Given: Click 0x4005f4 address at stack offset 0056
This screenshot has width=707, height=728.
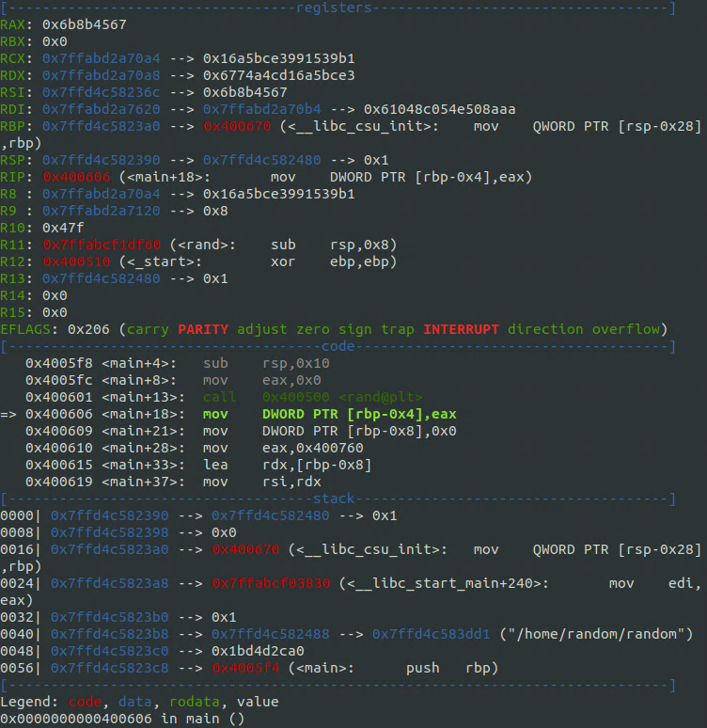Looking at the screenshot, I should [x=245, y=668].
